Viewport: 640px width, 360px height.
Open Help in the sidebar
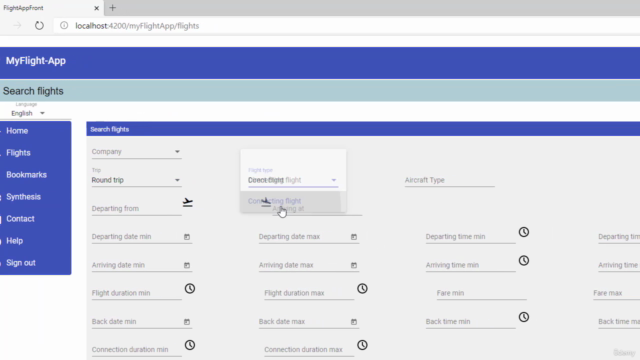coord(15,241)
